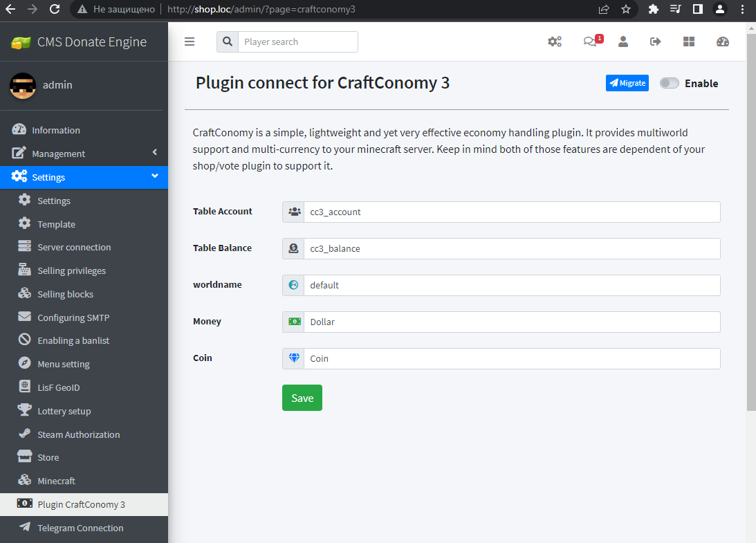Image resolution: width=756 pixels, height=543 pixels.
Task: Click the Table Account input field
Action: (511, 212)
